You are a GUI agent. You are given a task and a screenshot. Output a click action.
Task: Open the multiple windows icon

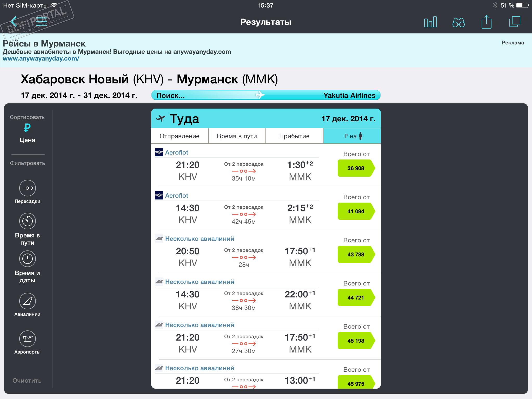pyautogui.click(x=515, y=22)
